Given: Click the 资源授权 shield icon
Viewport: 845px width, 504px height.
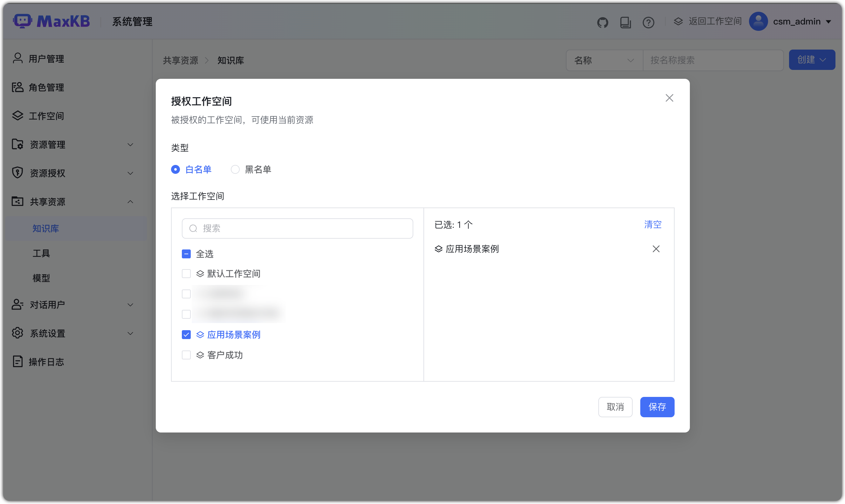Looking at the screenshot, I should pos(18,173).
